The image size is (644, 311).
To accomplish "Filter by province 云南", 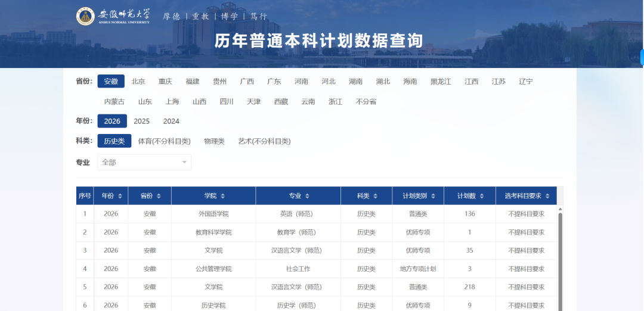I will tap(308, 101).
